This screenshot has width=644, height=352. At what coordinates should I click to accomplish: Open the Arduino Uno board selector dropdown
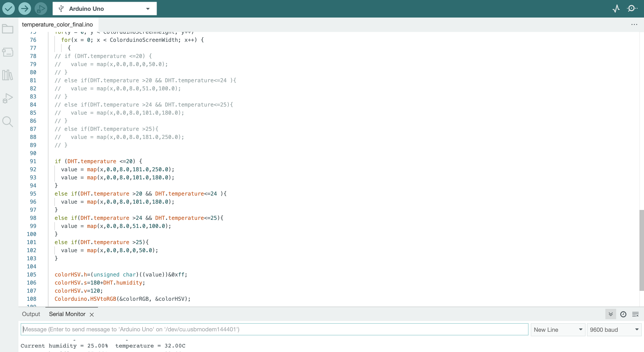click(105, 9)
